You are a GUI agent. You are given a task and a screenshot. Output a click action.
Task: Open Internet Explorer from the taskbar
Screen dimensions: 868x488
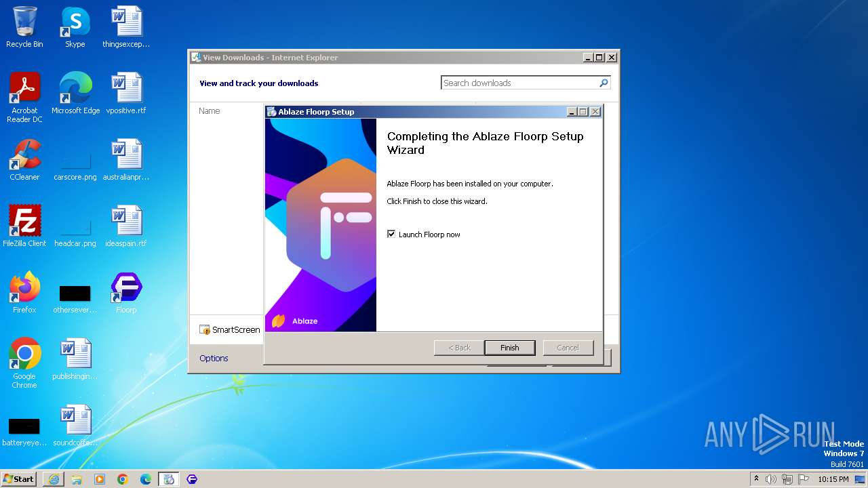54,479
